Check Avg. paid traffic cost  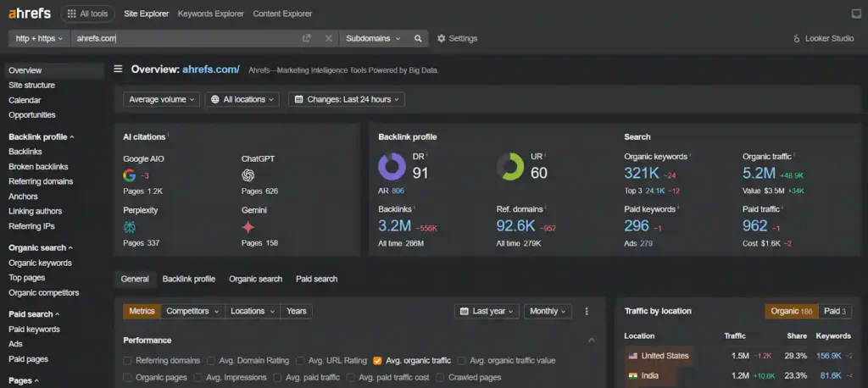[351, 378]
